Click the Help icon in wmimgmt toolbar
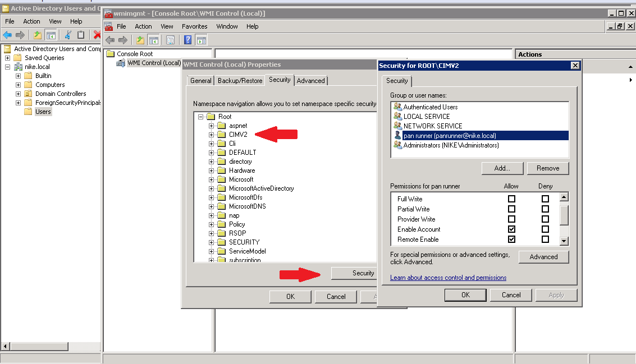 [188, 40]
